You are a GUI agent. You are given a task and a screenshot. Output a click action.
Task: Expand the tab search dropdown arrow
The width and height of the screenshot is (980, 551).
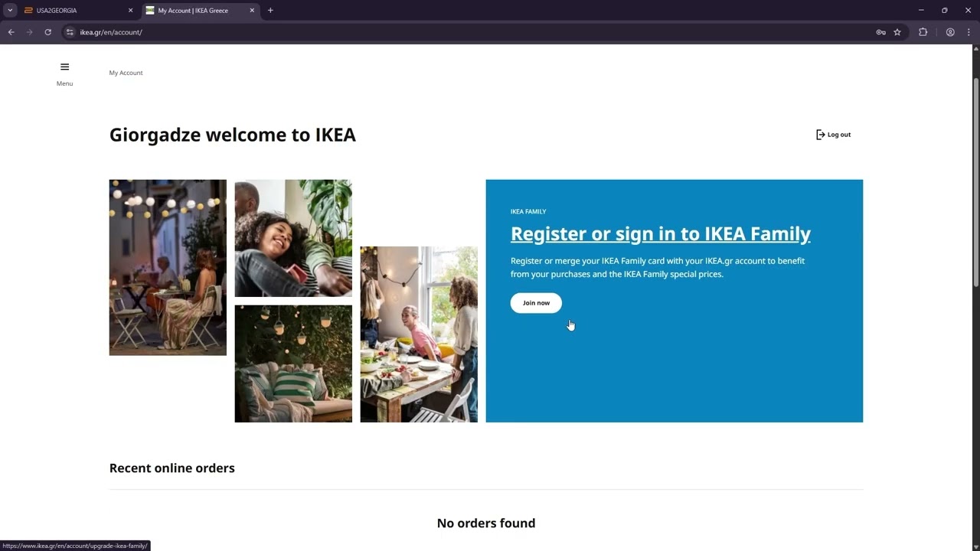click(10, 11)
